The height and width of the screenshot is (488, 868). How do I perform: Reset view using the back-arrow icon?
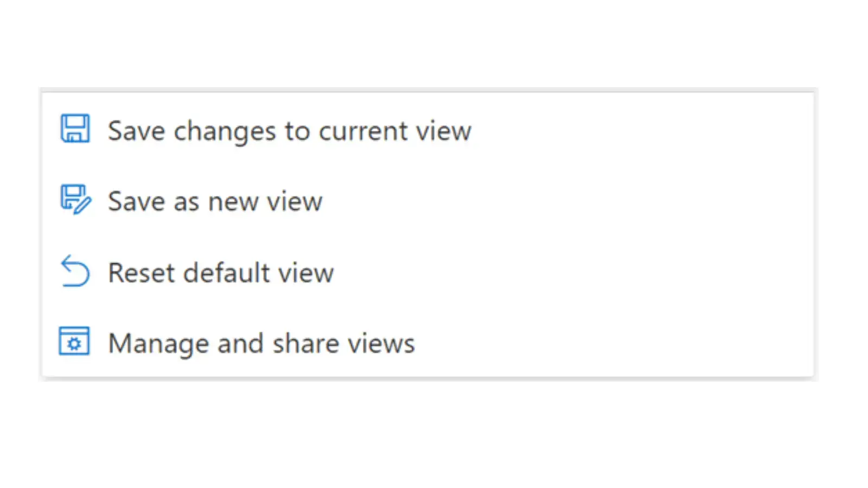[x=75, y=271]
